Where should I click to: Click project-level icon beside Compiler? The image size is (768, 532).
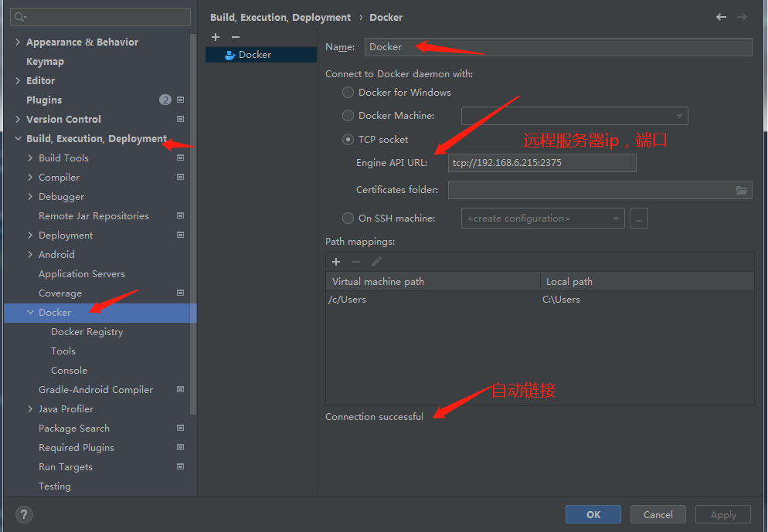click(x=180, y=177)
